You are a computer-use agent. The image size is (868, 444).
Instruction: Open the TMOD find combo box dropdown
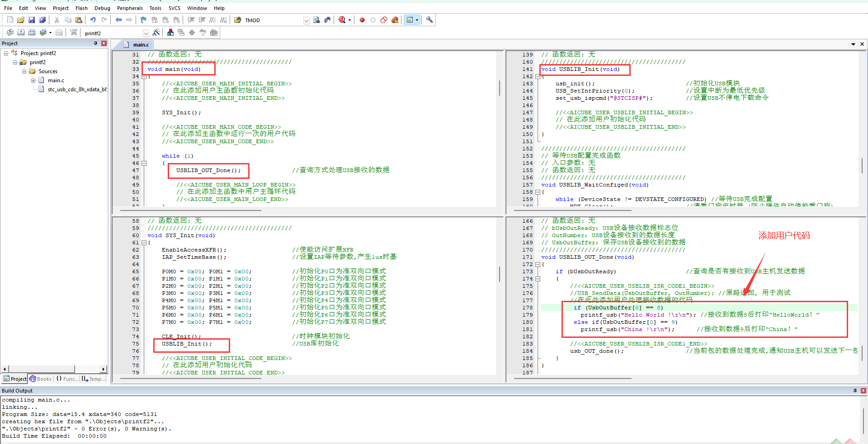point(307,20)
